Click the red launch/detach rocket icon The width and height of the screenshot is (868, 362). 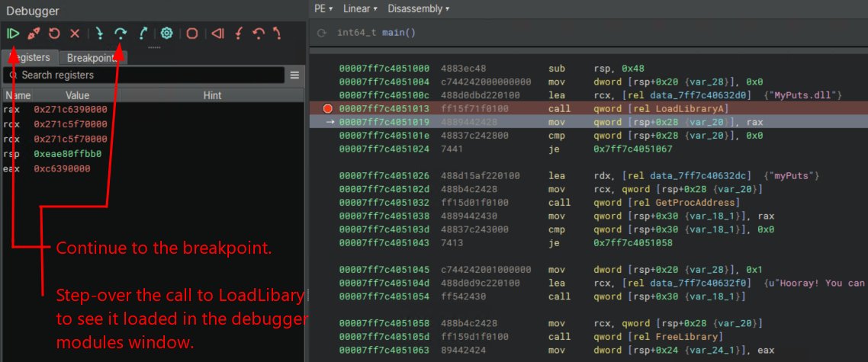(34, 34)
